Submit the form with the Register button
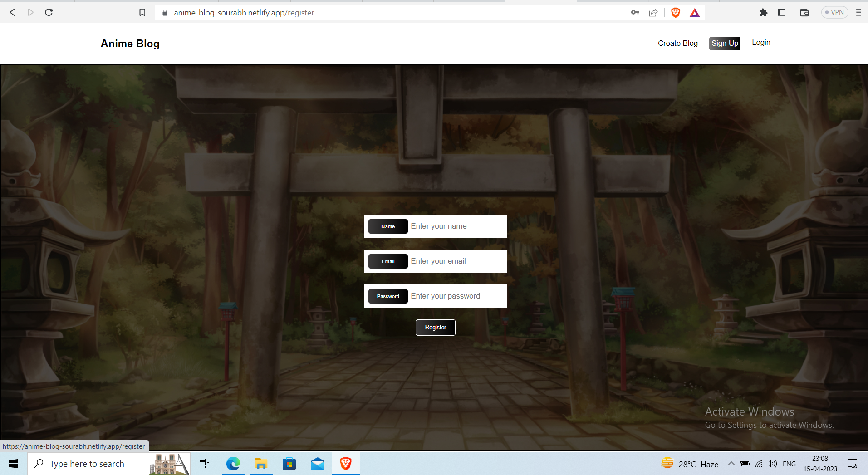 pos(436,327)
